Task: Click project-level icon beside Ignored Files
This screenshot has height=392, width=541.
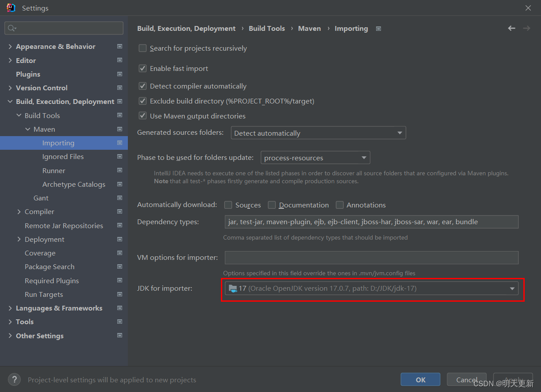Action: click(x=119, y=156)
